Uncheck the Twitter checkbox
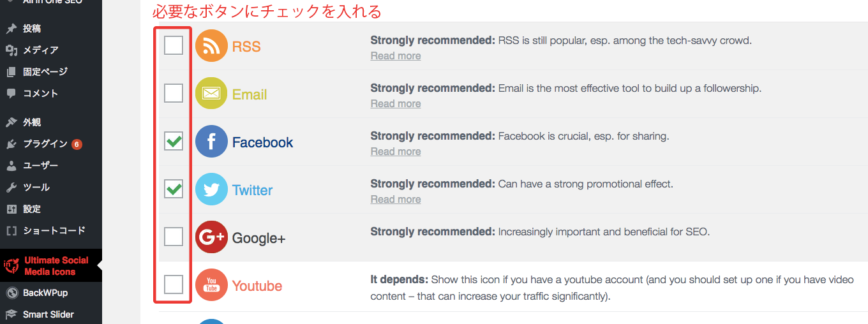 click(x=174, y=189)
